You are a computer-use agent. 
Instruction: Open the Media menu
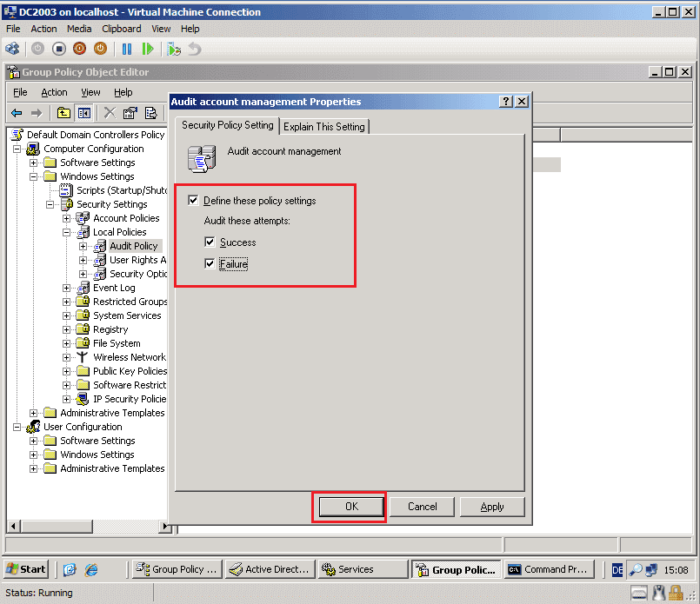coord(79,28)
